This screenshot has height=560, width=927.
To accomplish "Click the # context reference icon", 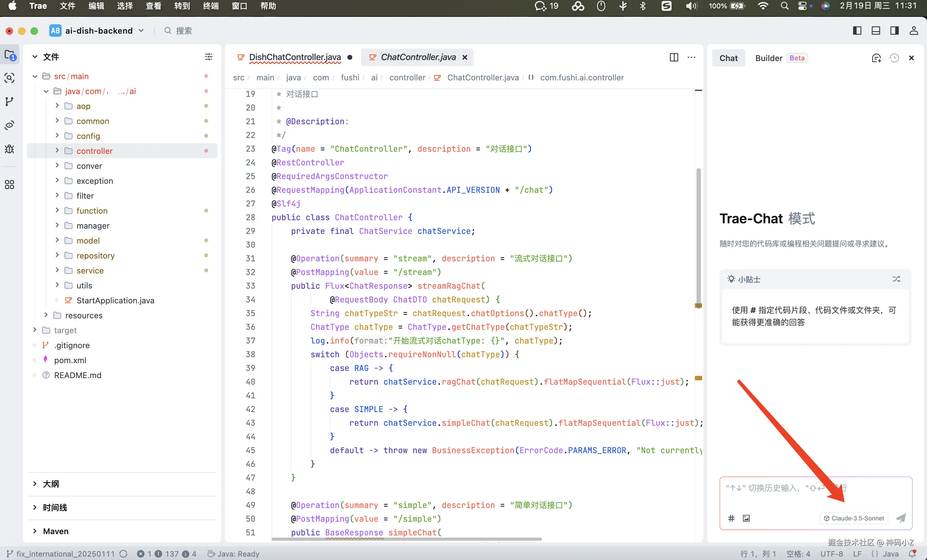I will (731, 518).
